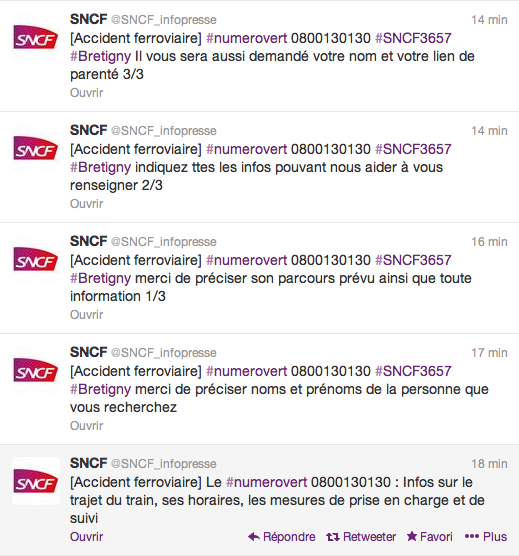Image resolution: width=519 pixels, height=556 pixels.
Task: Open #numerovert hashtag in the 18 min tweet
Action: [x=266, y=482]
